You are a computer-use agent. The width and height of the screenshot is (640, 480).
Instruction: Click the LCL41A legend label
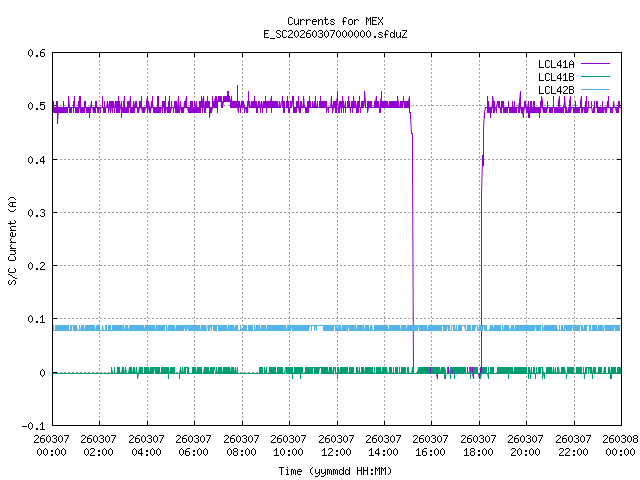pyautogui.click(x=557, y=64)
